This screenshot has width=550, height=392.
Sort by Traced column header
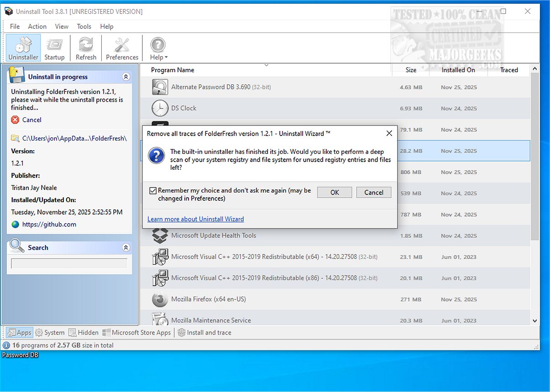click(x=509, y=70)
